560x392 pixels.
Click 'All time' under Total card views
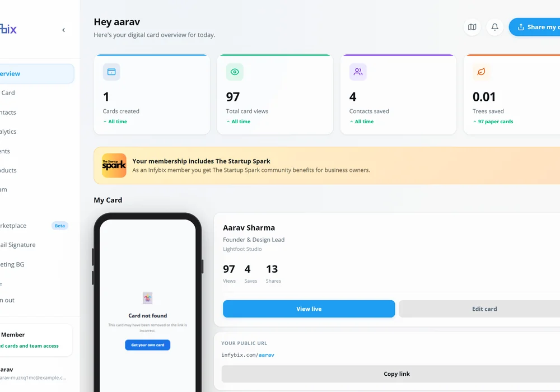coord(241,122)
